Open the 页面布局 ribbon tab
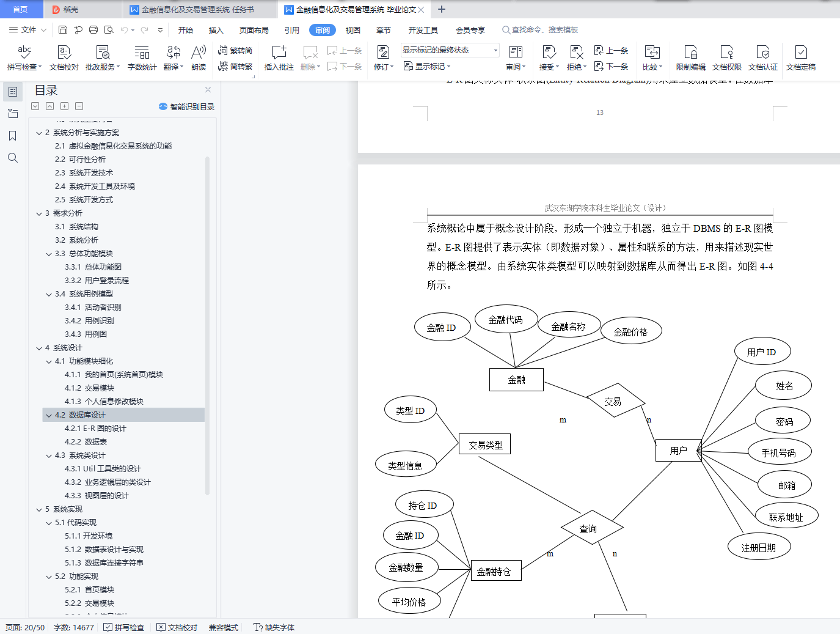This screenshot has width=840, height=634. [254, 30]
